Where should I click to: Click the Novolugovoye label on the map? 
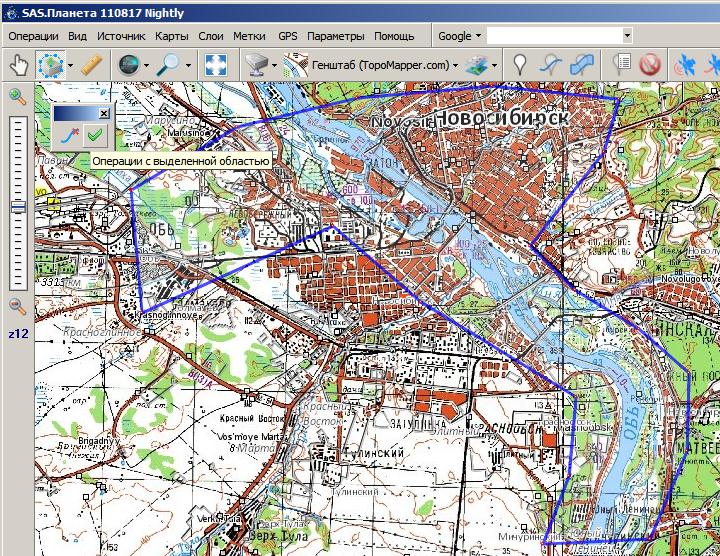coord(690,279)
